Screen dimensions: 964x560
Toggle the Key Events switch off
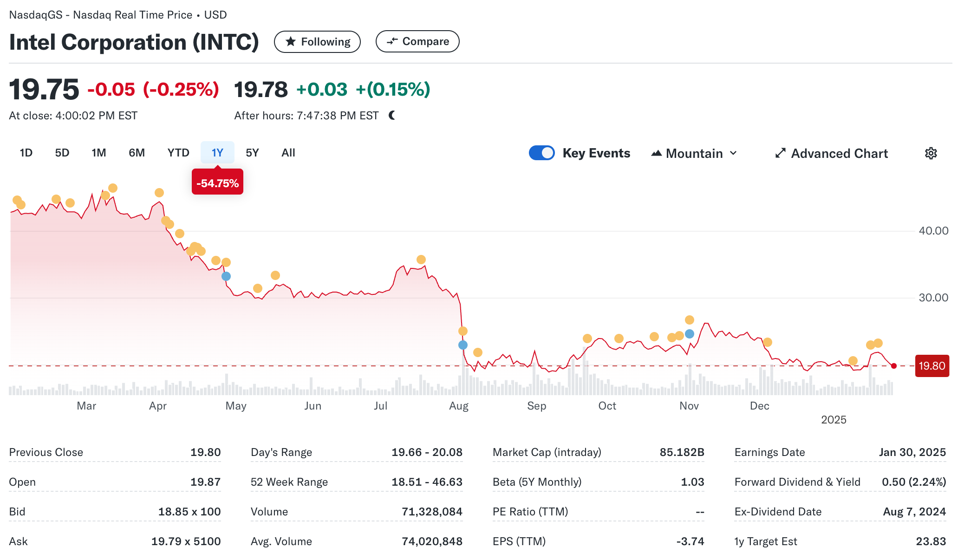[542, 153]
